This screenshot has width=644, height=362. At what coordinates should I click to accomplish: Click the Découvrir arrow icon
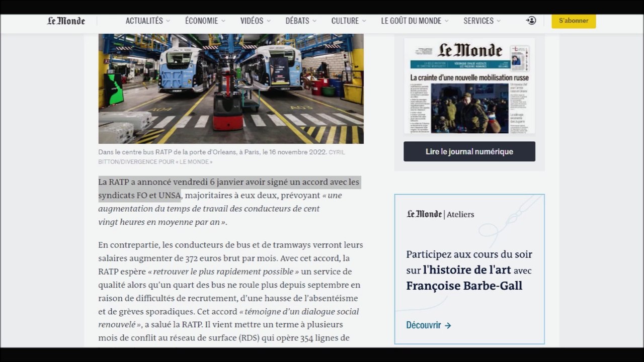448,325
